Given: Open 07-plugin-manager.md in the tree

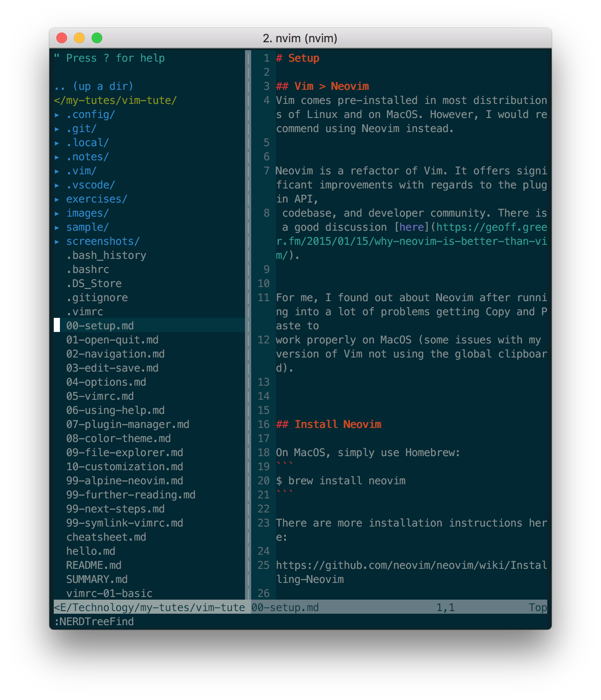Looking at the screenshot, I should point(128,424).
